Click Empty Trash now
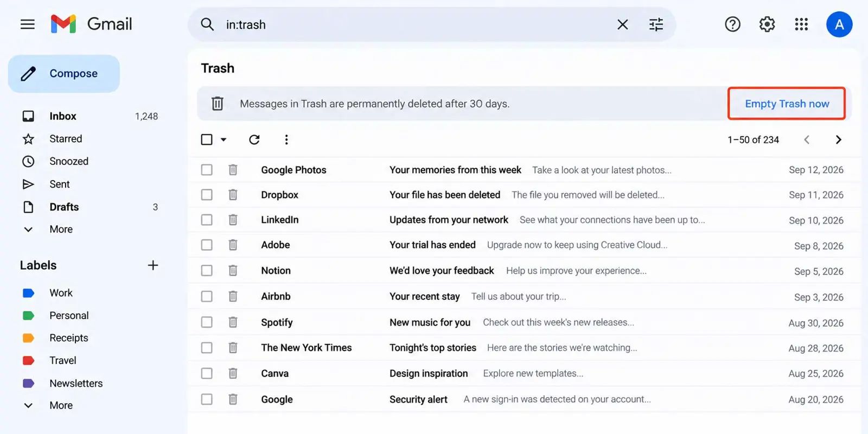This screenshot has width=868, height=434. (787, 104)
